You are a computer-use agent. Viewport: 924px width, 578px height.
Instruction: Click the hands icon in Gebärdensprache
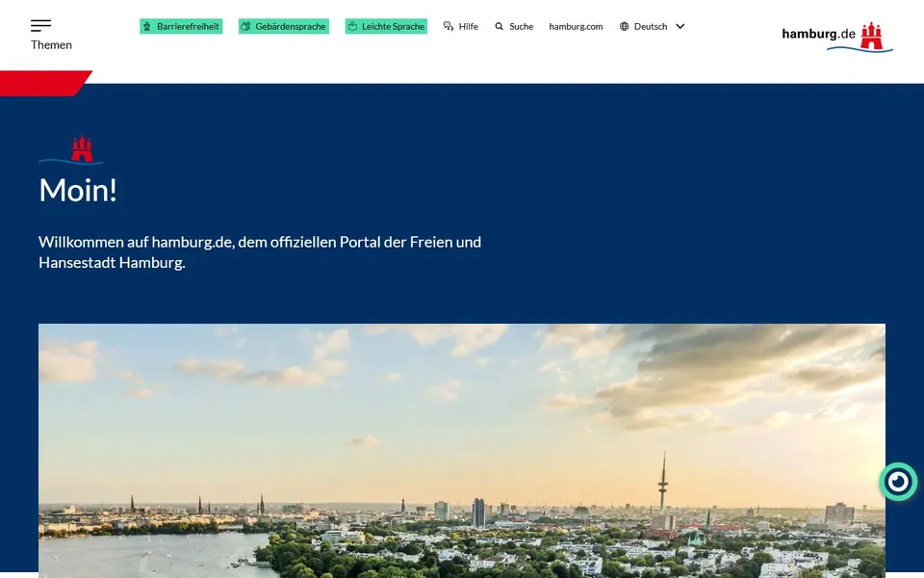coord(245,27)
